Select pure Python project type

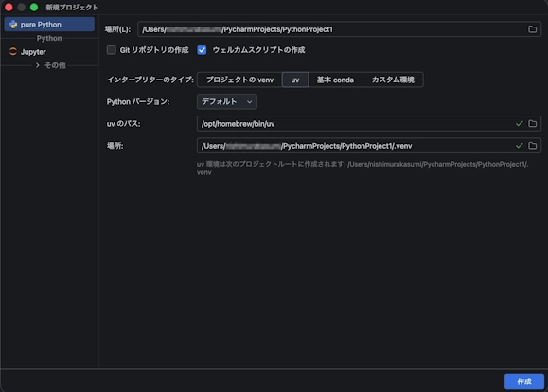coord(49,25)
